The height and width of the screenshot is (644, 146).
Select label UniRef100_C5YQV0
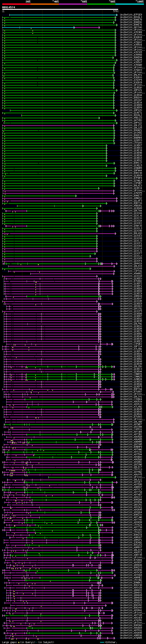pyautogui.click(x=131, y=143)
